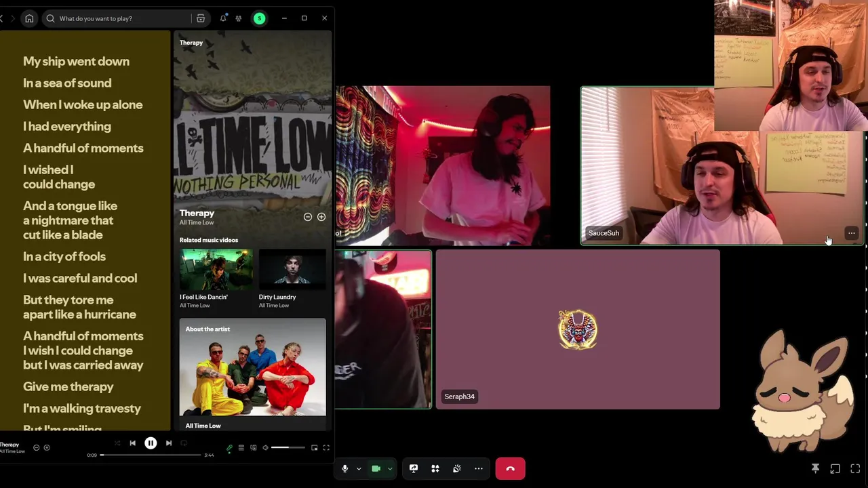
Task: Click the SauceSuh name label
Action: pos(604,233)
